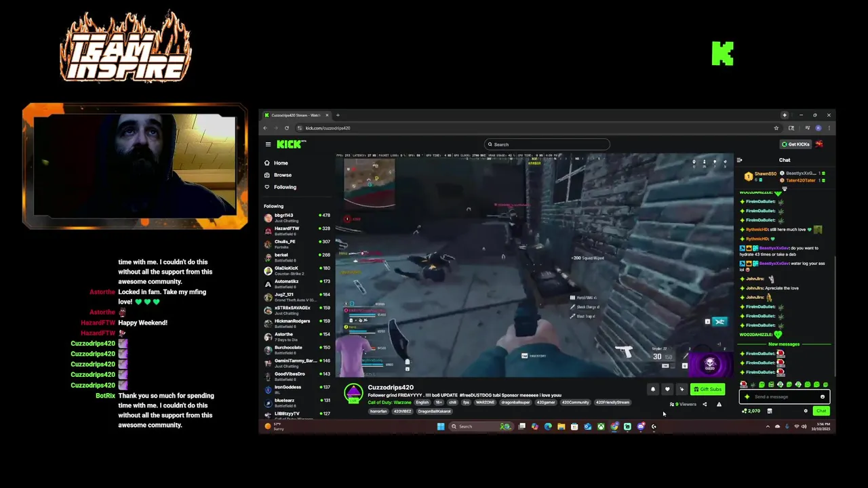Open HickmanRodgers channel in the Following list
868x488 pixels.
point(297,323)
